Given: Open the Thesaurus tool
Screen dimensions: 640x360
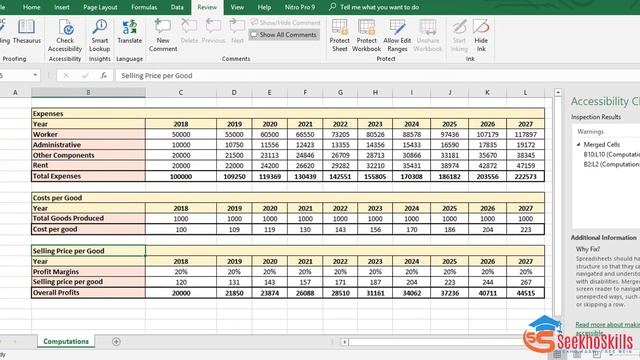Looking at the screenshot, I should pyautogui.click(x=27, y=32).
